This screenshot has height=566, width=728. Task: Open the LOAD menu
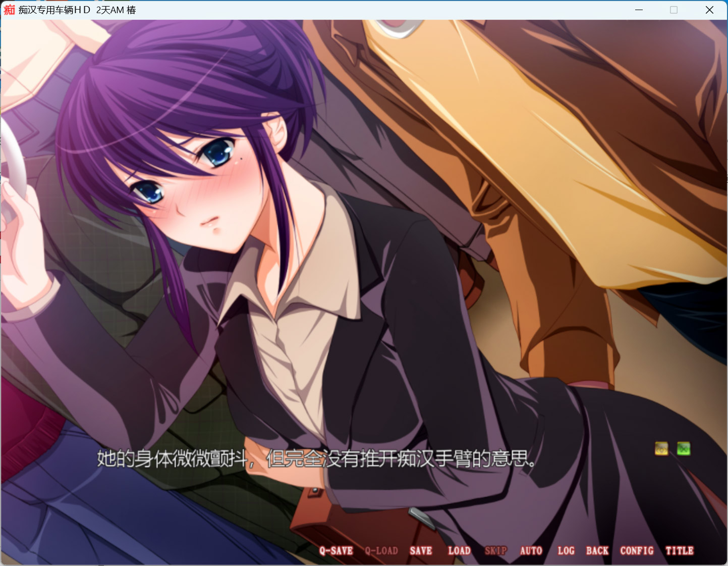point(459,551)
